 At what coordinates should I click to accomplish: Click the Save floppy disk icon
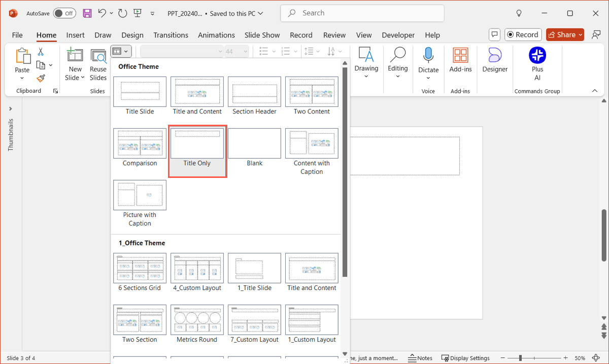coord(87,13)
